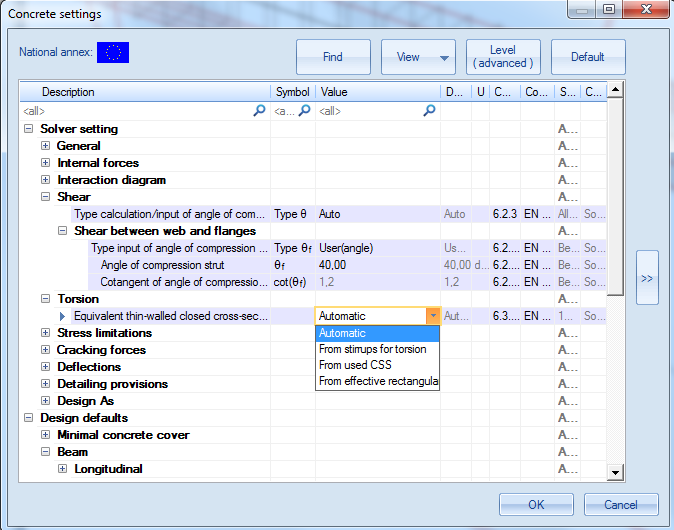Collapse the Shear group
The height and width of the screenshot is (530, 674).
[x=45, y=196]
